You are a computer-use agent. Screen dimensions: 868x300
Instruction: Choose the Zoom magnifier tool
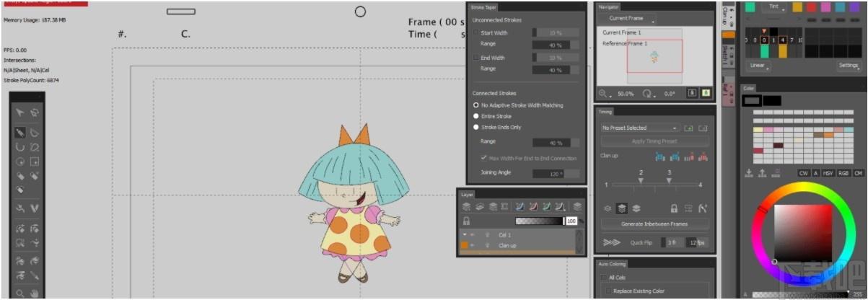19,294
